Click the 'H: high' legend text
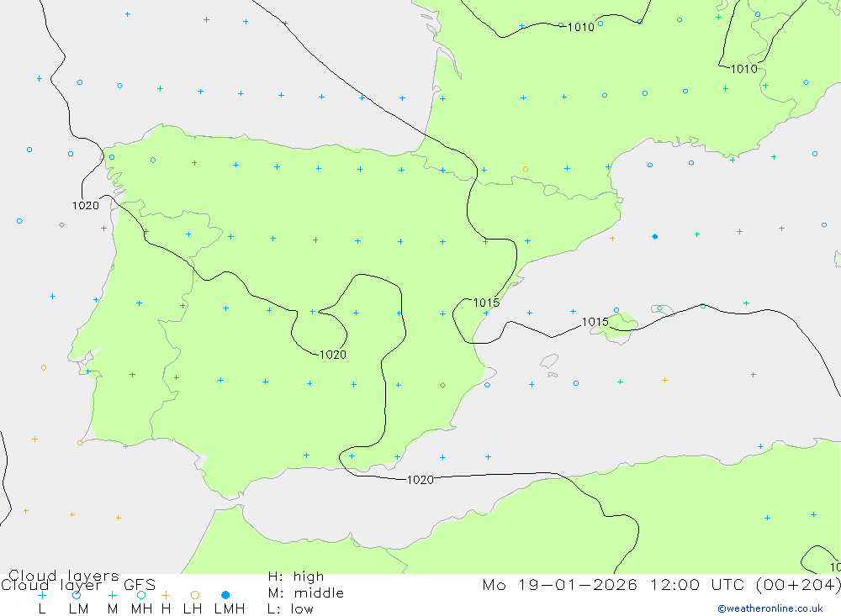 pyautogui.click(x=296, y=577)
